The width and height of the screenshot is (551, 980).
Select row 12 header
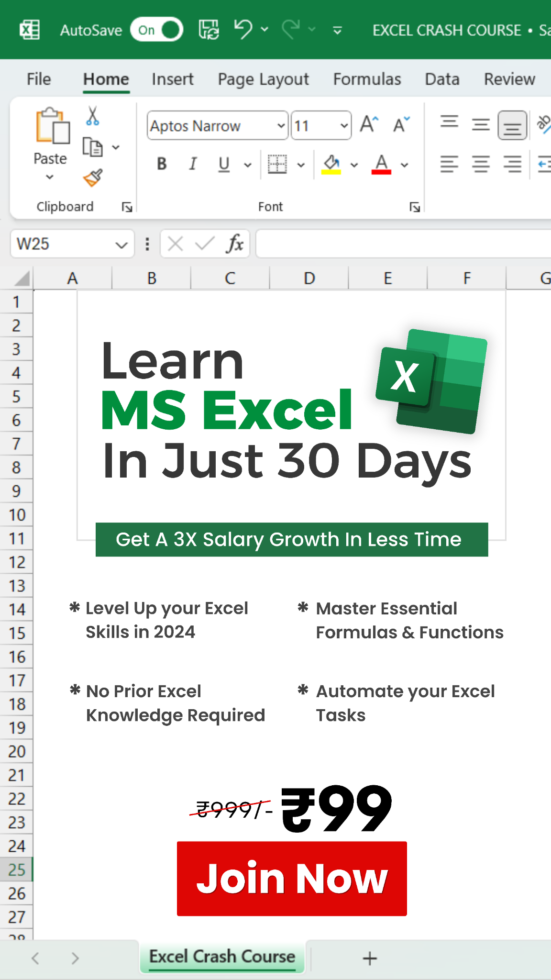16,562
